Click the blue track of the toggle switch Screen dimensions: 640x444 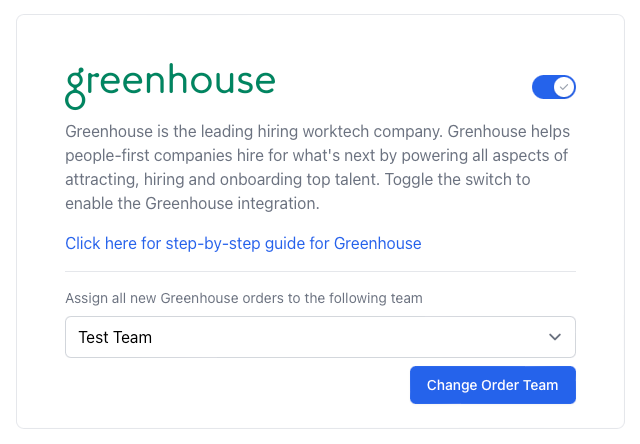click(543, 87)
